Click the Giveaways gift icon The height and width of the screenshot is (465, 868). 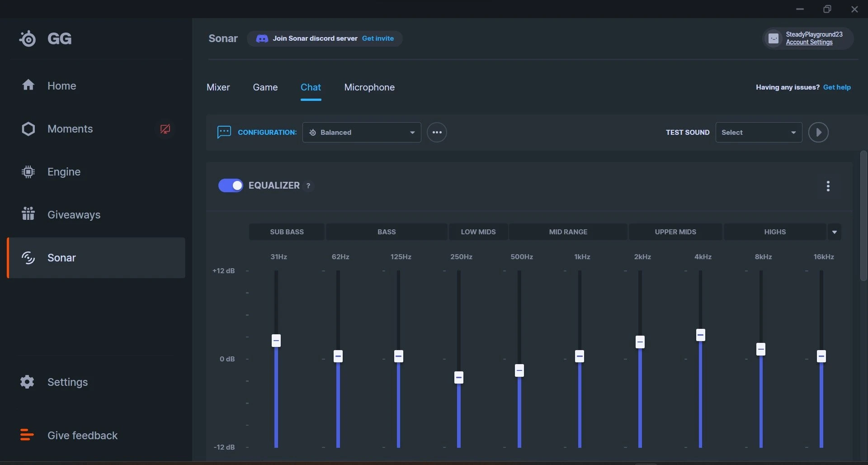pos(28,214)
